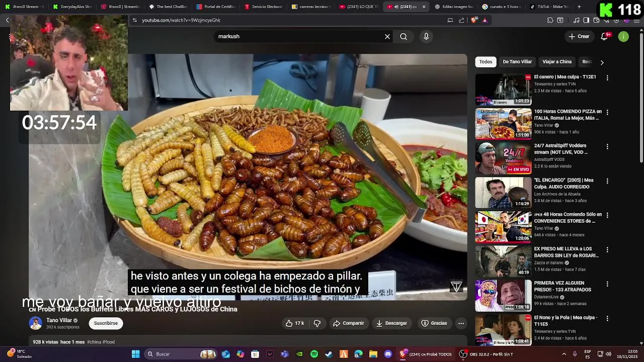Click Brave Shields lion icon
Image resolution: width=644 pixels, height=362 pixels.
[473, 20]
